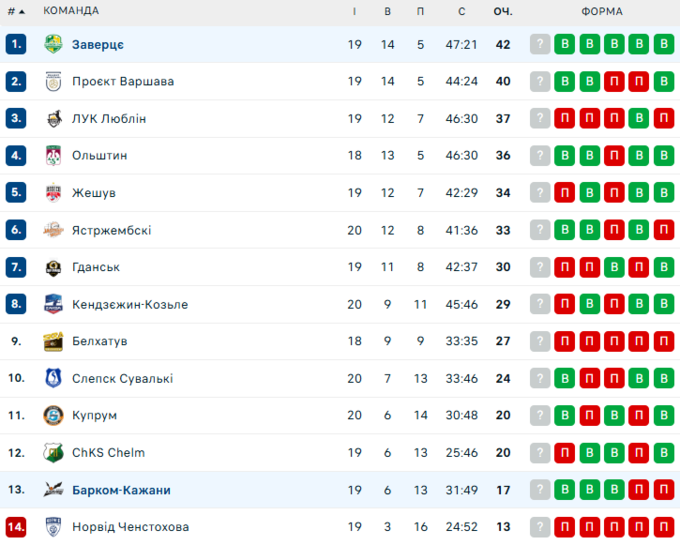
Task: Click the Ольштин team logo
Action: (x=53, y=155)
